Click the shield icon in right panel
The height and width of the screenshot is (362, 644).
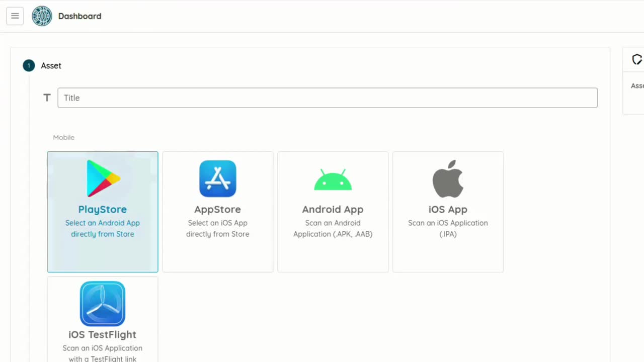coord(637,60)
